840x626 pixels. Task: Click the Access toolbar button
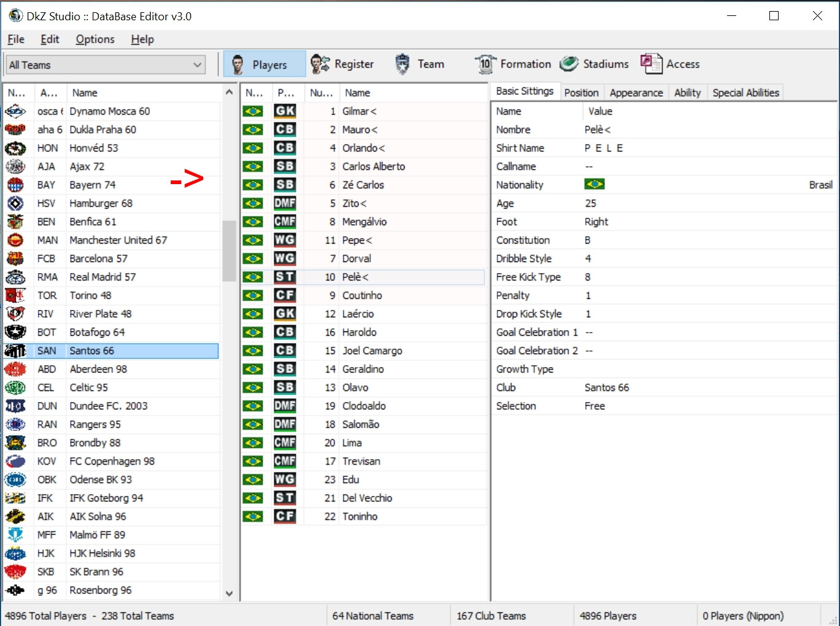(x=670, y=64)
